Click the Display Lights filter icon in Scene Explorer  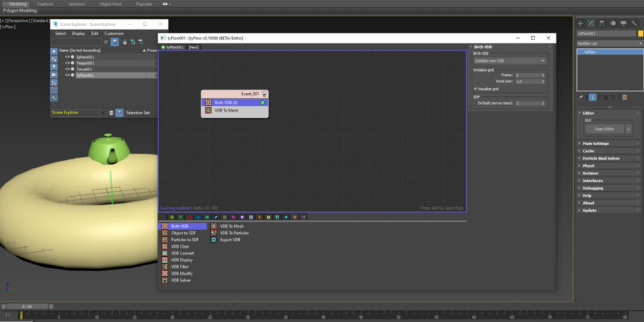click(54, 66)
